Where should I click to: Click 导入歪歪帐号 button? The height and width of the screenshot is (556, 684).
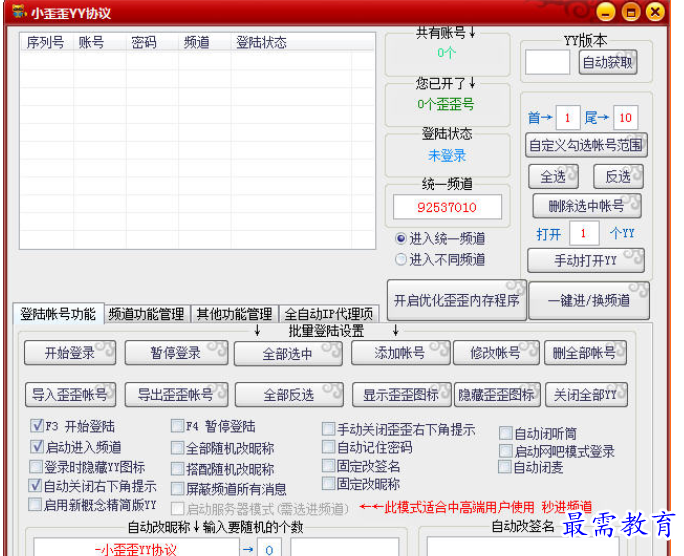pyautogui.click(x=70, y=395)
